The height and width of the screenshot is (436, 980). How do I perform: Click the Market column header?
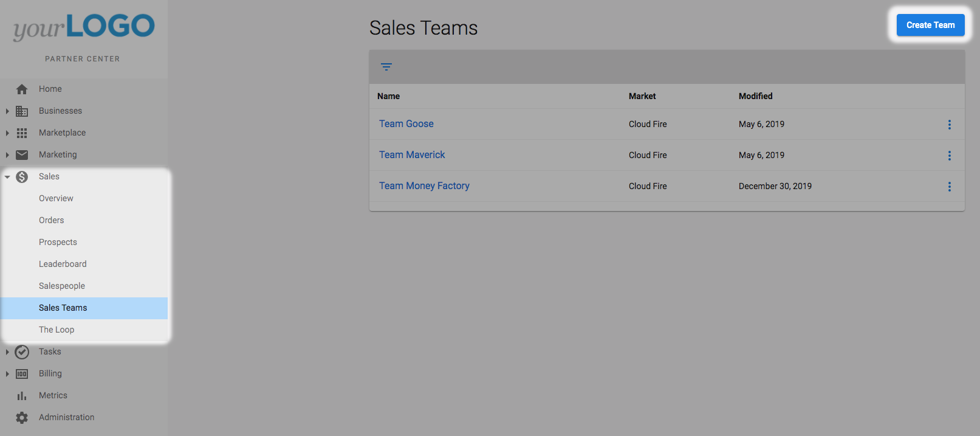(642, 96)
